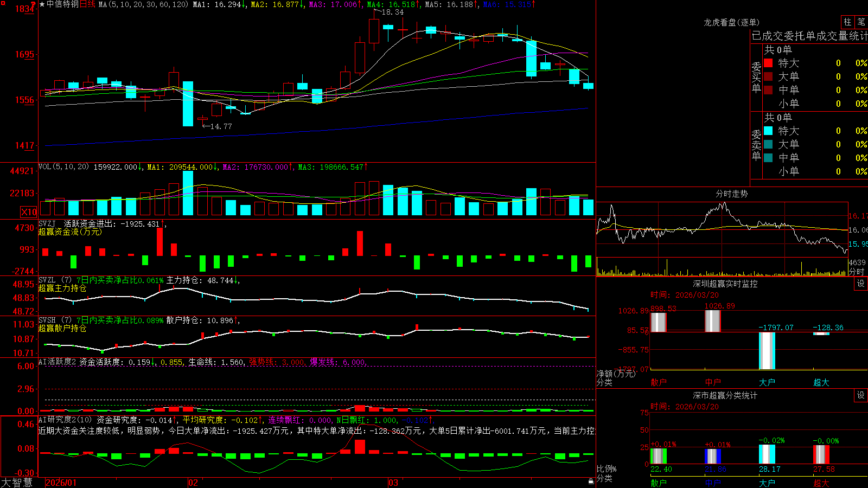This screenshot has height=488, width=868.
Task: Select the 深圳超赢实时监控 panel title
Action: 725,284
